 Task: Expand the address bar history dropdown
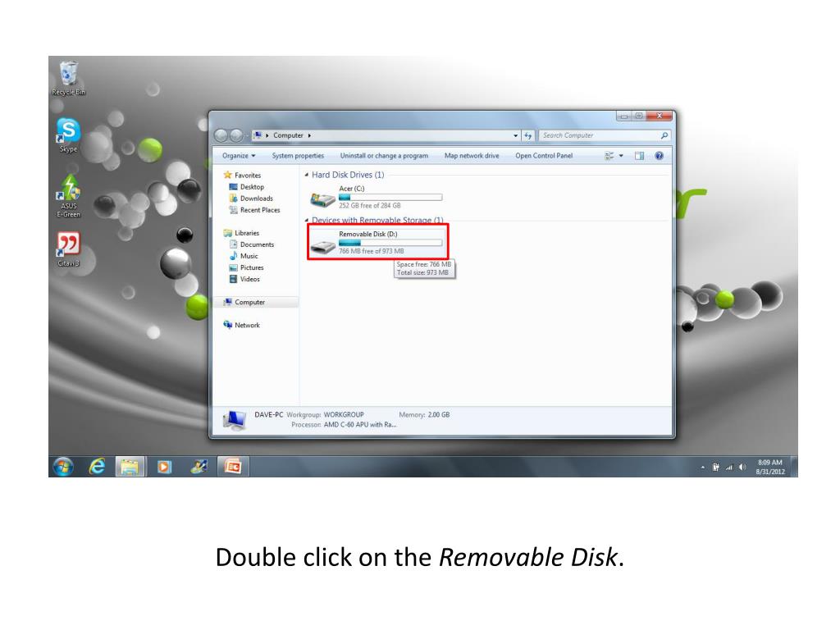515,135
